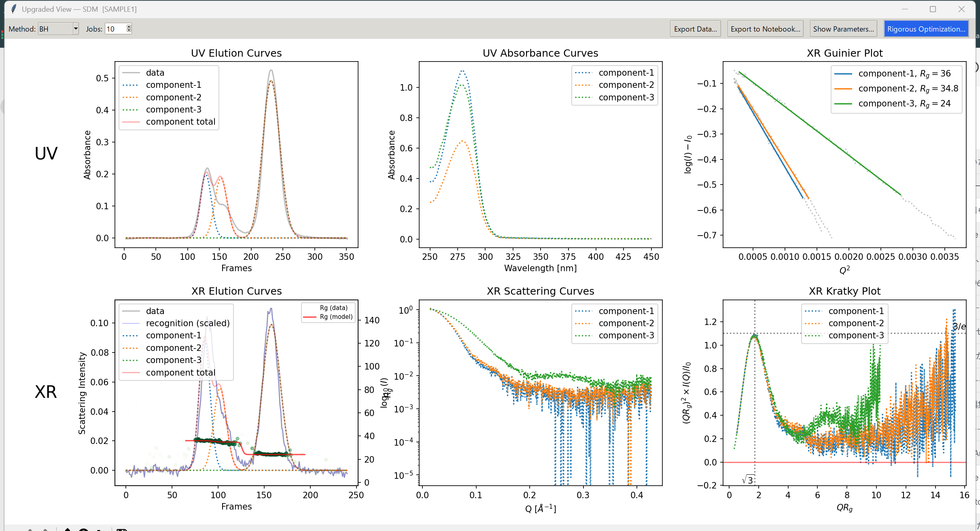The height and width of the screenshot is (531, 980).
Task: Click the 'Q²' axis label in Guinier plot
Action: [x=844, y=270]
